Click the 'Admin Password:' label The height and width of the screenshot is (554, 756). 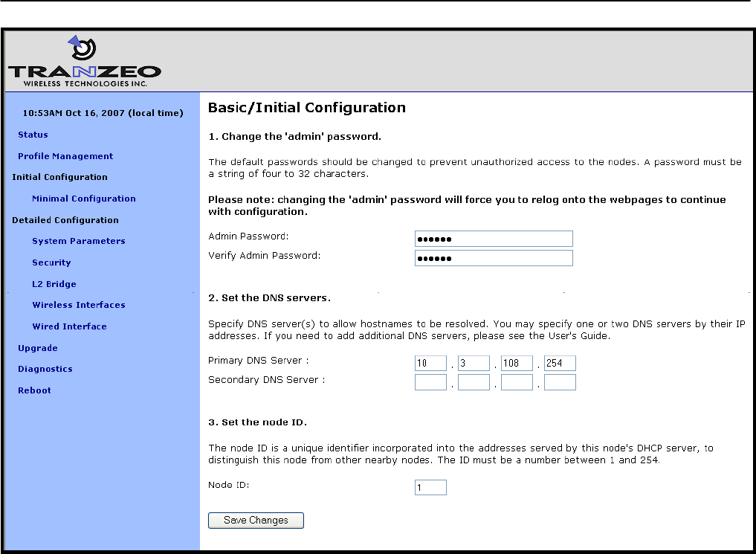[x=248, y=236]
